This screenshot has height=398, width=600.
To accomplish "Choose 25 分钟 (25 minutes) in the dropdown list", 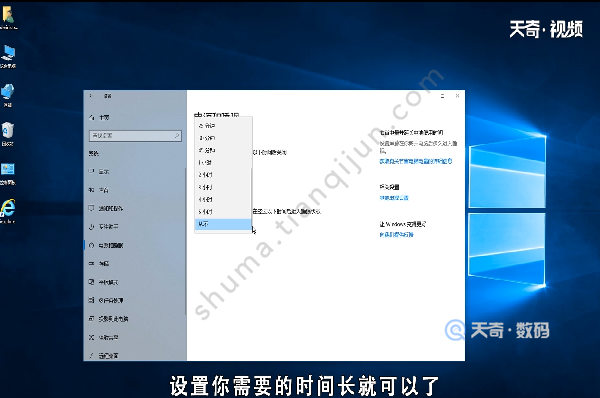I will point(223,126).
